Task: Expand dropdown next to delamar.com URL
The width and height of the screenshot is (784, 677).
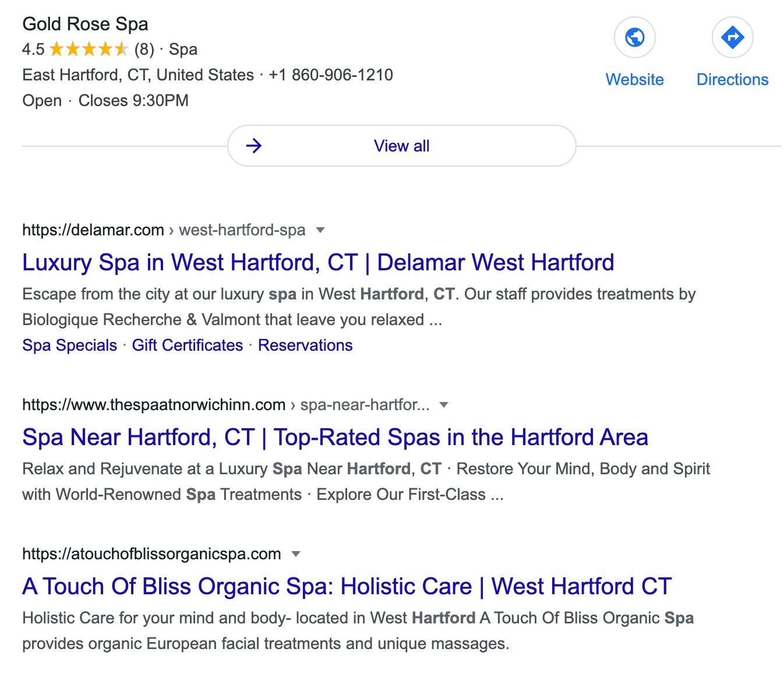Action: tap(320, 230)
